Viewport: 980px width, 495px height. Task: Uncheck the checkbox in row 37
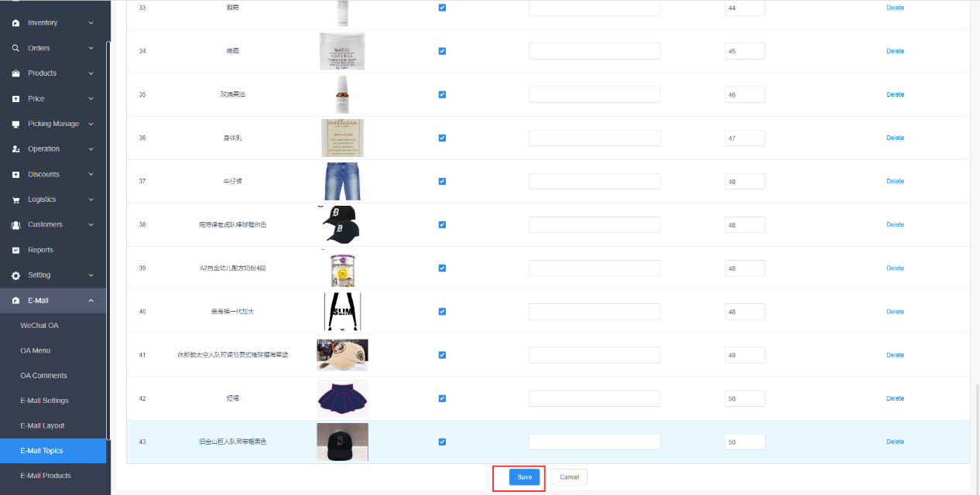(x=442, y=181)
